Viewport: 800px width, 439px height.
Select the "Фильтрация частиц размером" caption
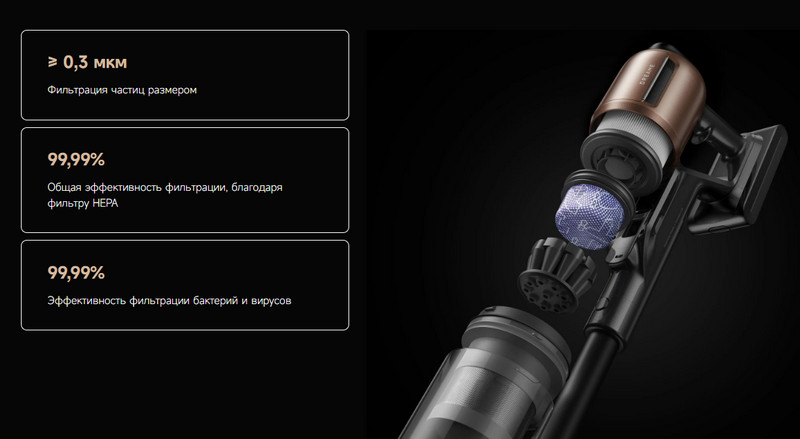(x=122, y=90)
